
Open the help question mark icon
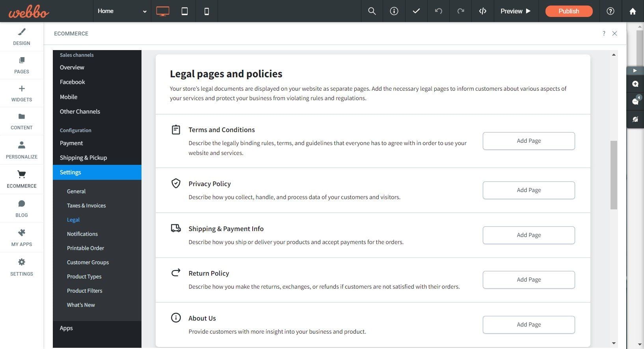[x=610, y=11]
